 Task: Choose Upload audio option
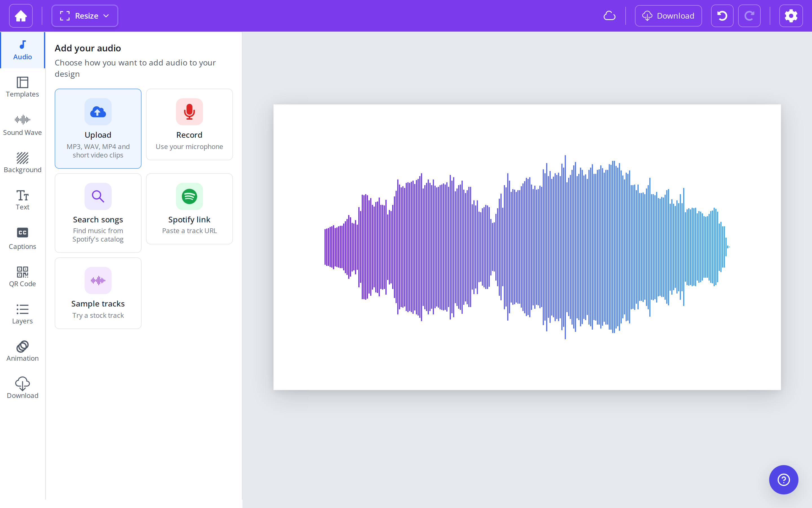coord(98,128)
